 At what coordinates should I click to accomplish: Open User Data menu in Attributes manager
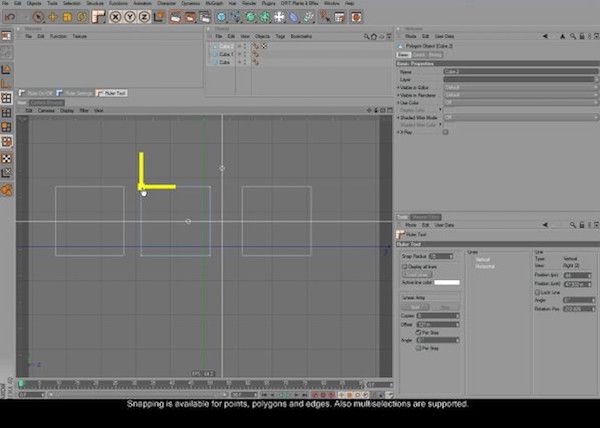(x=444, y=36)
